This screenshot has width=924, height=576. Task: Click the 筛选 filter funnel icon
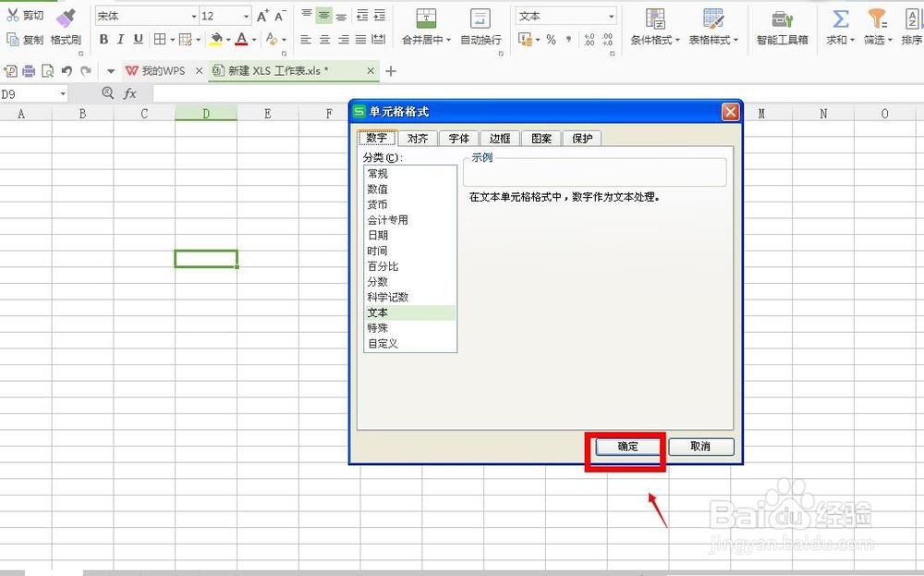coord(876,20)
